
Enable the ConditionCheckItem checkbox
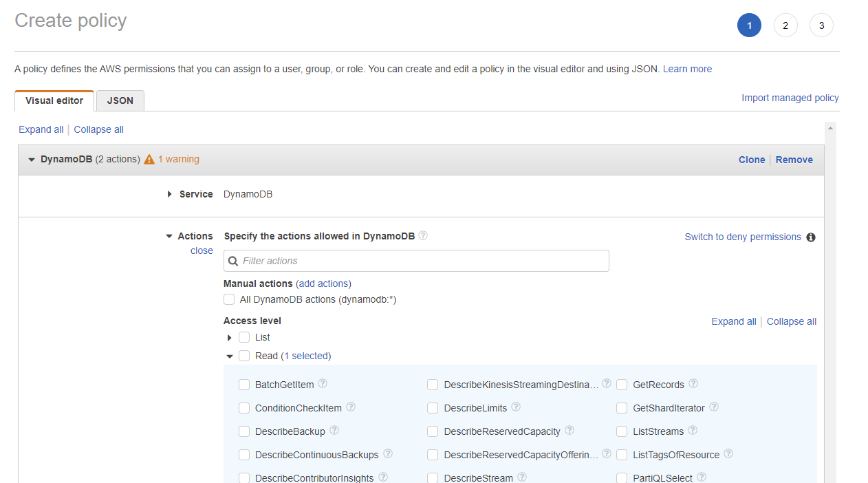244,408
